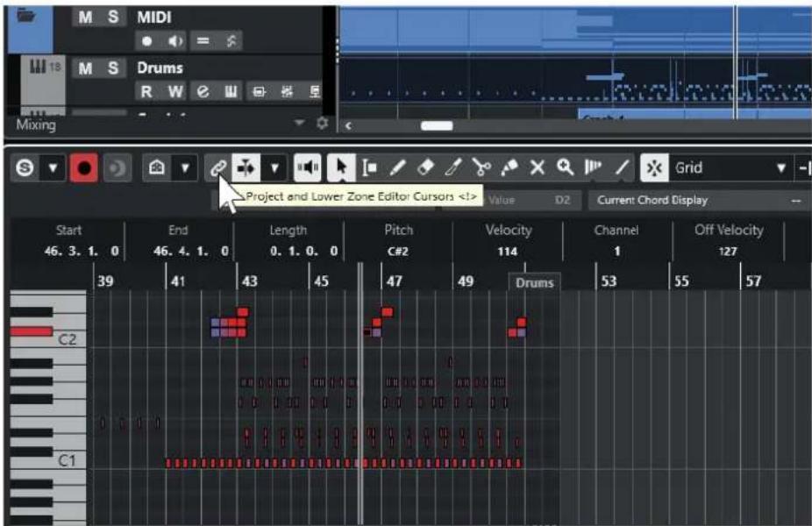Click the C1 piano key
The width and height of the screenshot is (812, 526).
click(67, 460)
